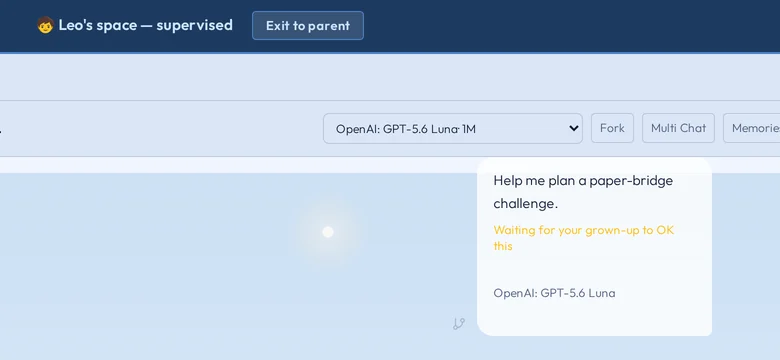Click the Exit to parent button
Viewport: 780px width, 360px height.
click(x=307, y=25)
